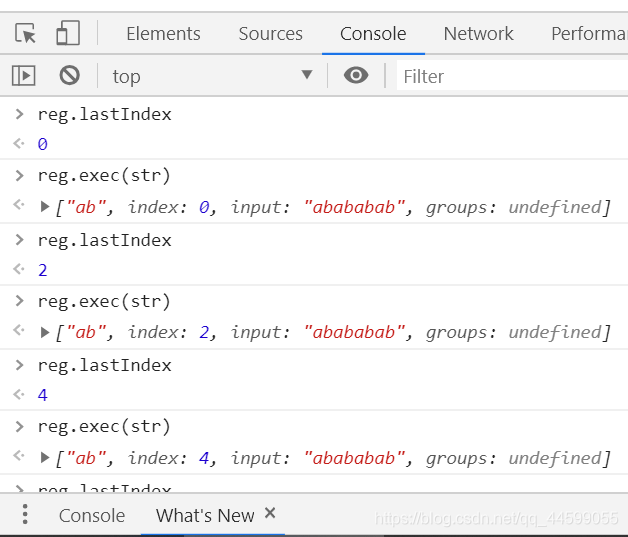The height and width of the screenshot is (537, 628).
Task: Click the reg.lastIndex entry above output 4
Action: (105, 365)
